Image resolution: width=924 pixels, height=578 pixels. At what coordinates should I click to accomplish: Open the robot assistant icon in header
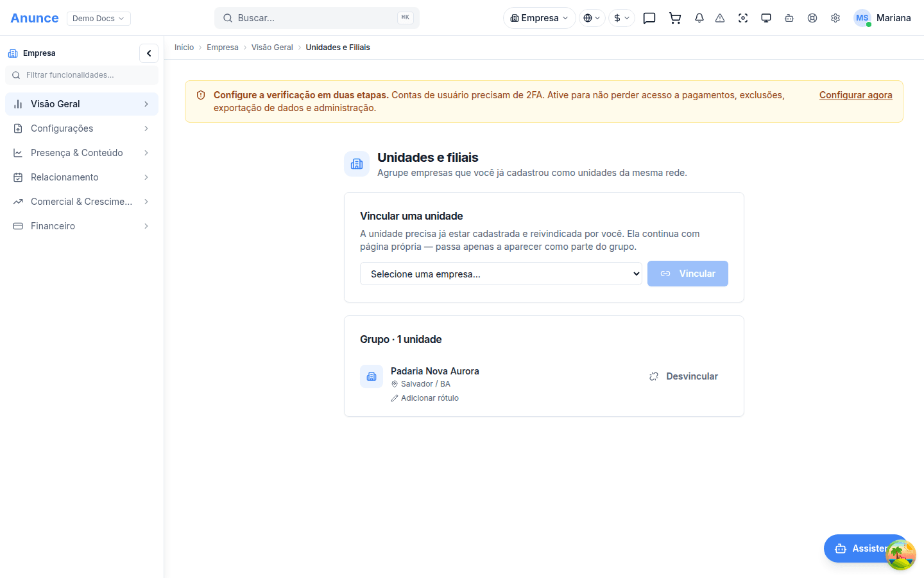coord(789,18)
